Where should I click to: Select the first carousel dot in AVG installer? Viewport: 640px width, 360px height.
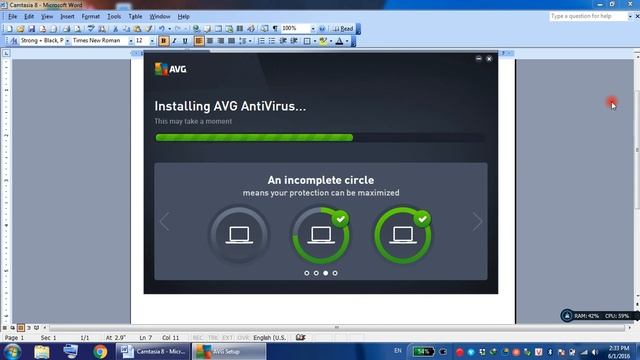[307, 273]
